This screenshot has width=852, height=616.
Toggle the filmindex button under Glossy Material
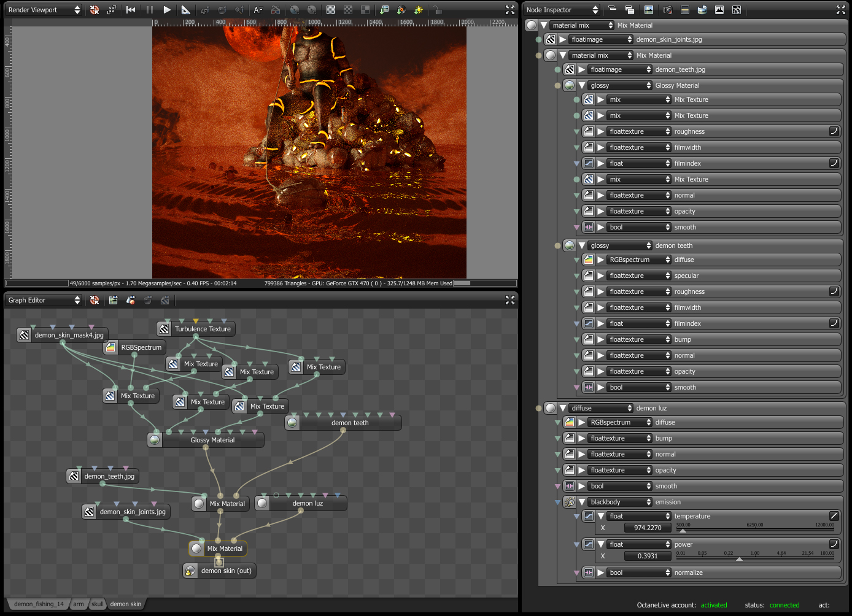(x=834, y=163)
